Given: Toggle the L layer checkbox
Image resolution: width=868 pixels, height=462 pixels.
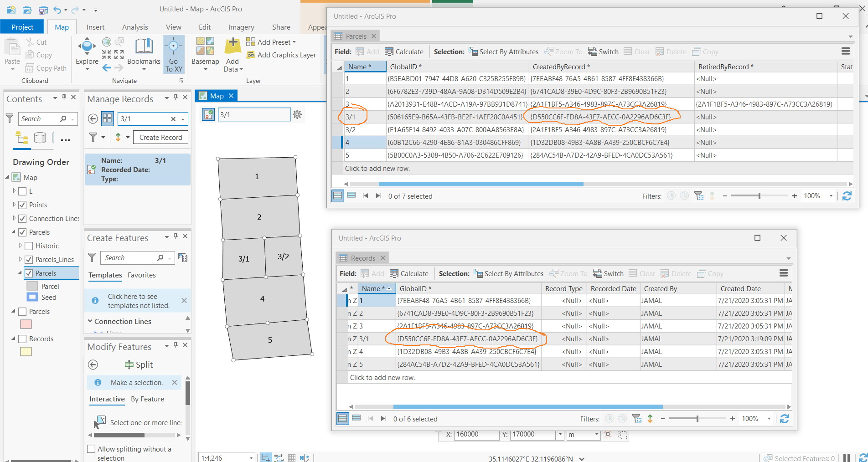Looking at the screenshot, I should tap(22, 191).
